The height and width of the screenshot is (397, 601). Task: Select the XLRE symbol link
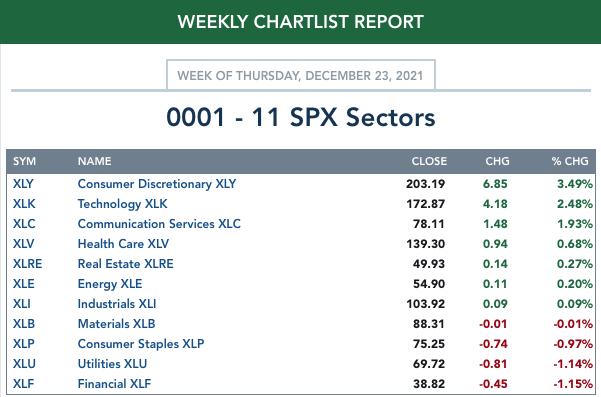point(27,264)
